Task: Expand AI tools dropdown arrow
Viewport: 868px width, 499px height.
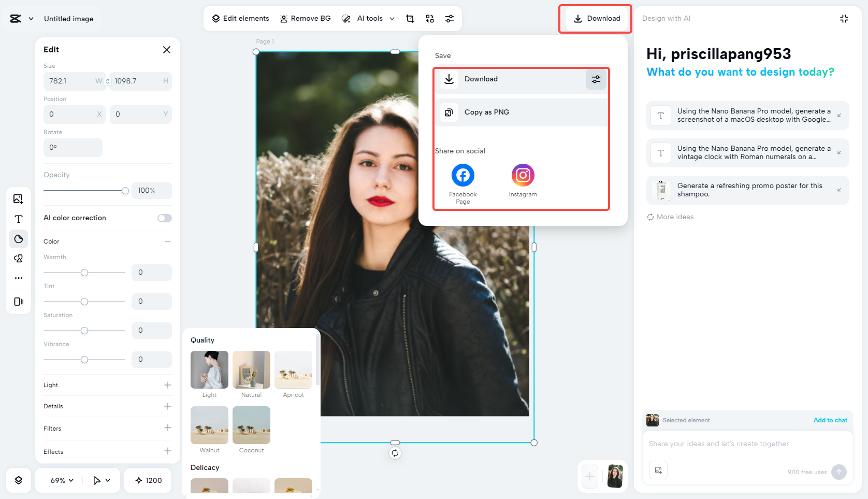Action: point(392,19)
